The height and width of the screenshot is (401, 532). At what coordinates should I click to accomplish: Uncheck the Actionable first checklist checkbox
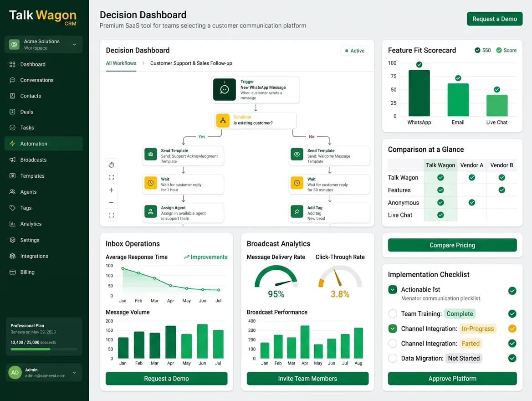click(x=393, y=289)
